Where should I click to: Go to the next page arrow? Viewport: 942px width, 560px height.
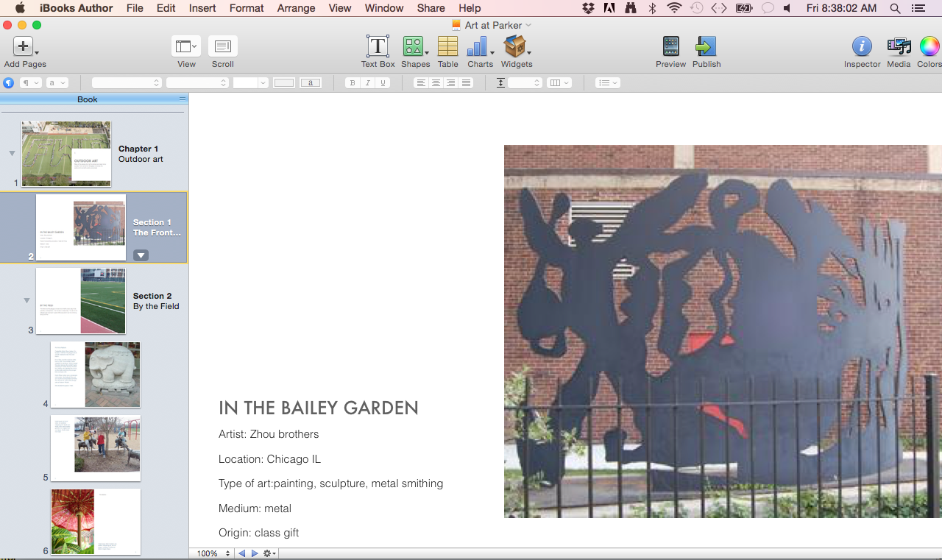point(255,553)
